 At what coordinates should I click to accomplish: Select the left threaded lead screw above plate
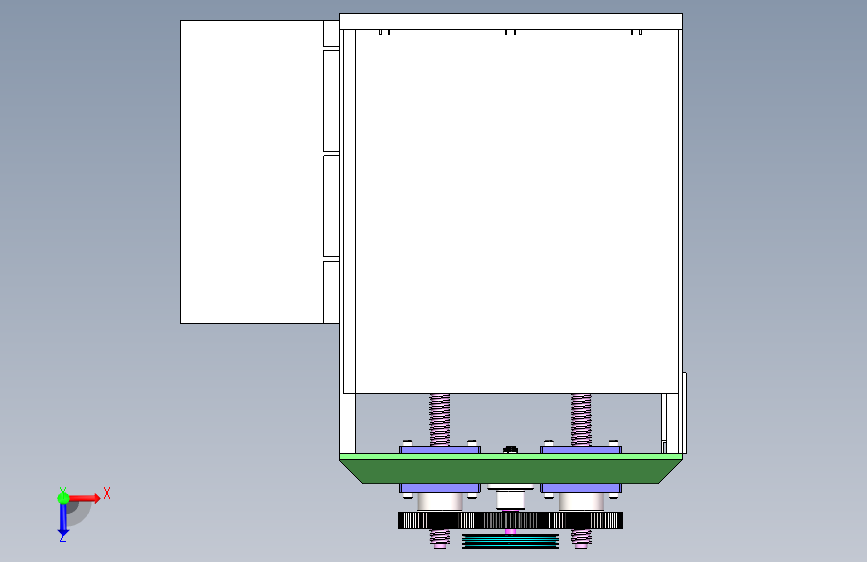coord(440,420)
